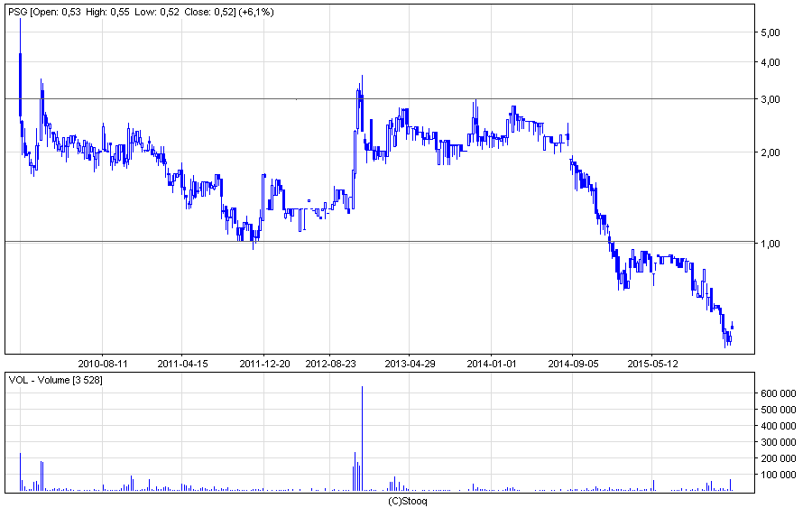Click the PSG open-high-low-close header text
Viewport: 812px width, 508px height.
(141, 12)
